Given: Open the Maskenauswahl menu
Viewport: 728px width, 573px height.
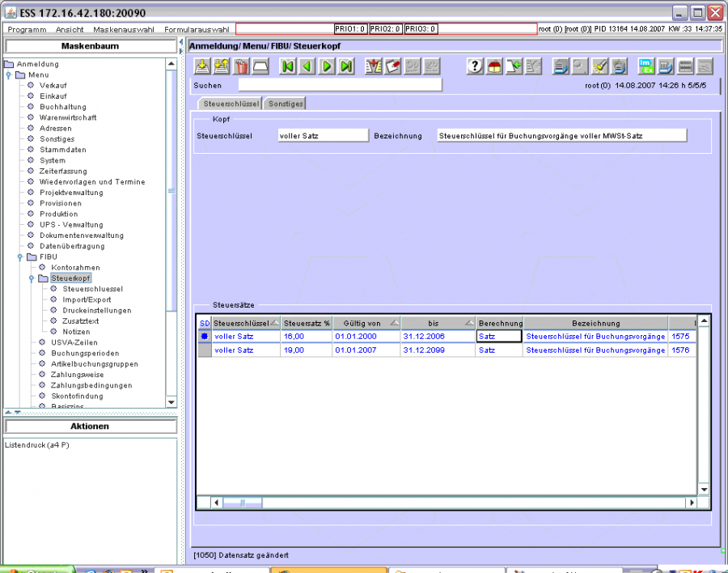Looking at the screenshot, I should point(123,28).
